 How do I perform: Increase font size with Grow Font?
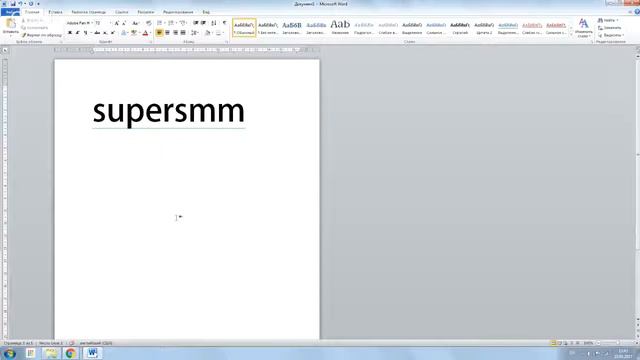[116, 23]
